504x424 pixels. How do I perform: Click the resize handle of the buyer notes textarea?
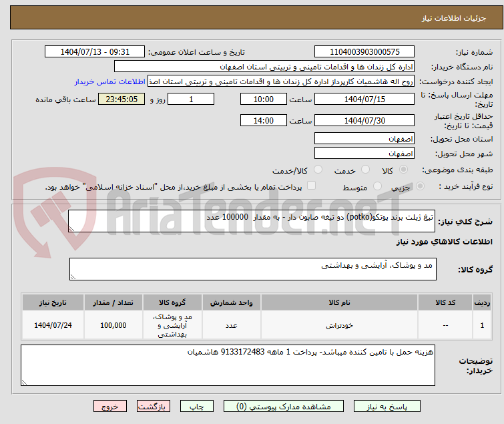point(24,383)
